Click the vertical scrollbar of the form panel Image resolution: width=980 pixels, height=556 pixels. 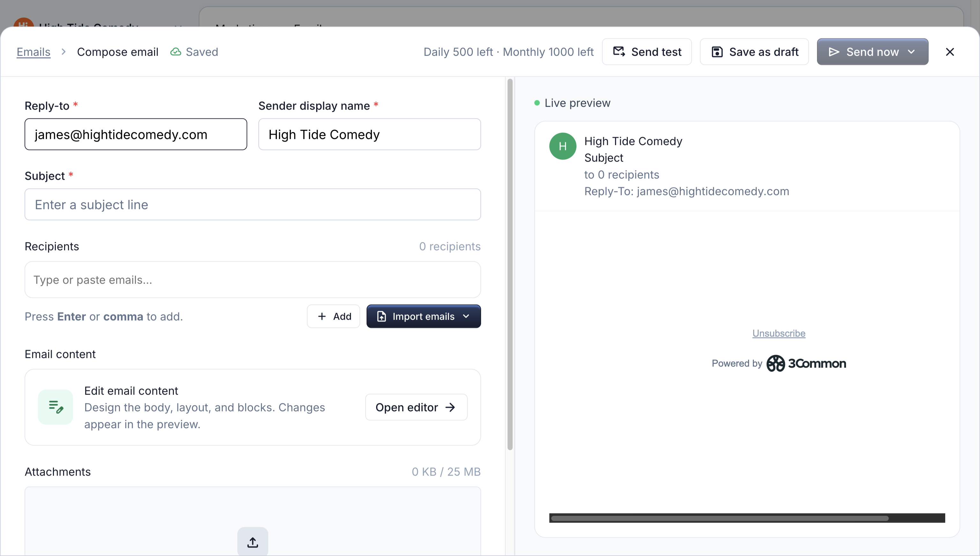(510, 264)
